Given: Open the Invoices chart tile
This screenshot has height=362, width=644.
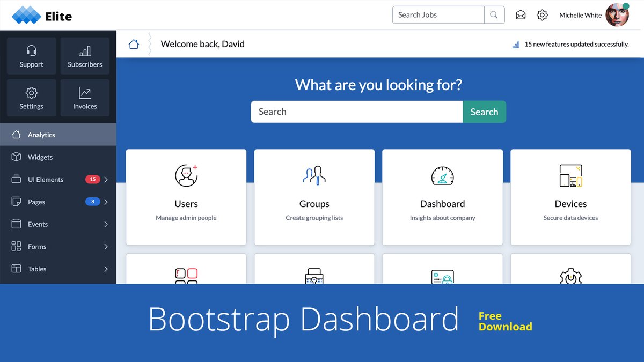Looking at the screenshot, I should click(x=85, y=98).
